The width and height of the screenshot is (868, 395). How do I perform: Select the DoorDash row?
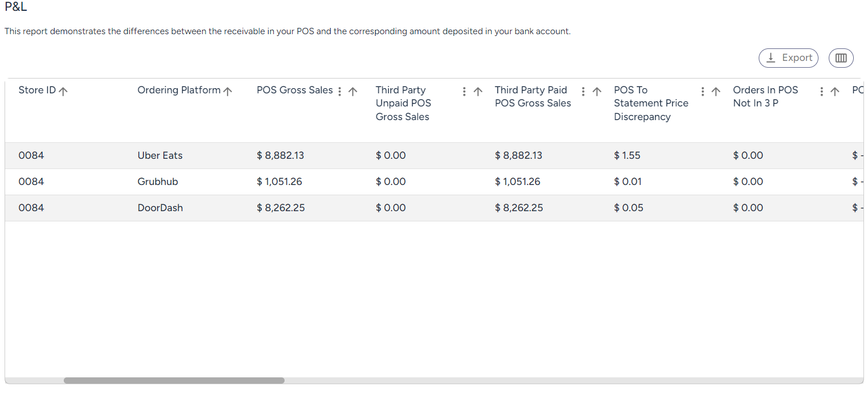point(434,208)
